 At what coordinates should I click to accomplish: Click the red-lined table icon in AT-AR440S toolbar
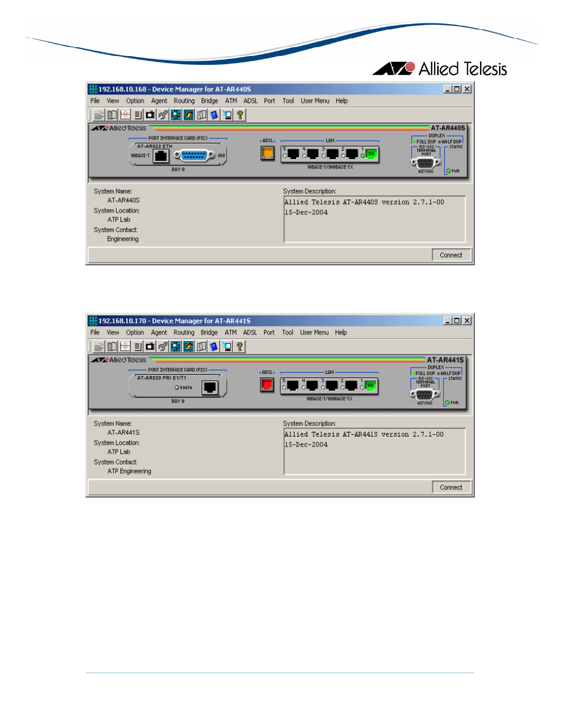point(125,115)
